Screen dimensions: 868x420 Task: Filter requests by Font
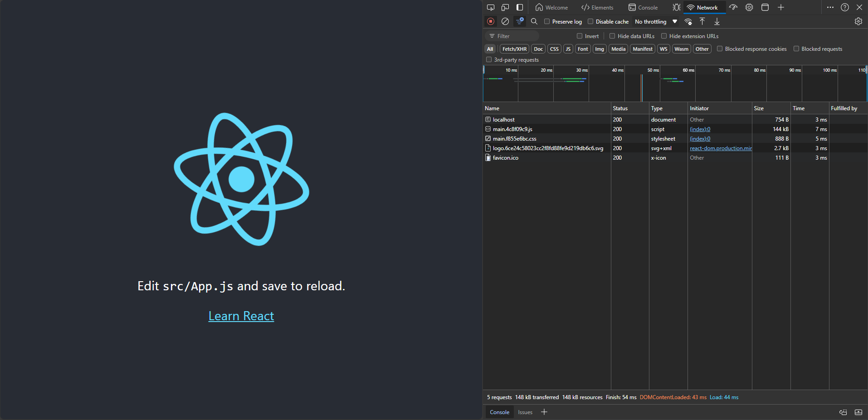coord(583,49)
